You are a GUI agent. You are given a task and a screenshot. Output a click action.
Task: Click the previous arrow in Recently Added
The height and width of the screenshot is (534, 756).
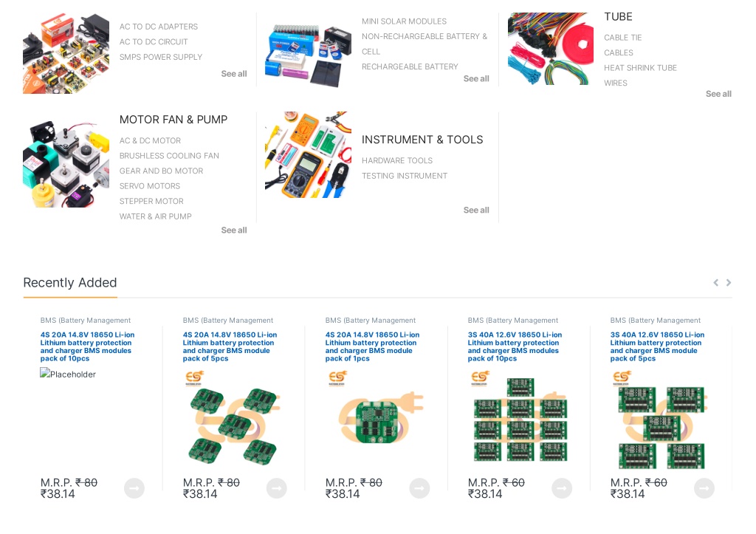715,283
